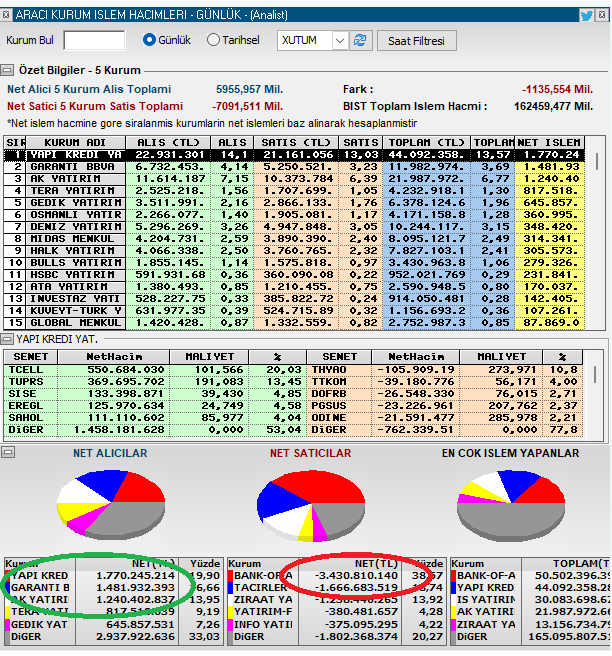Collapse the pie charts section

8,452
